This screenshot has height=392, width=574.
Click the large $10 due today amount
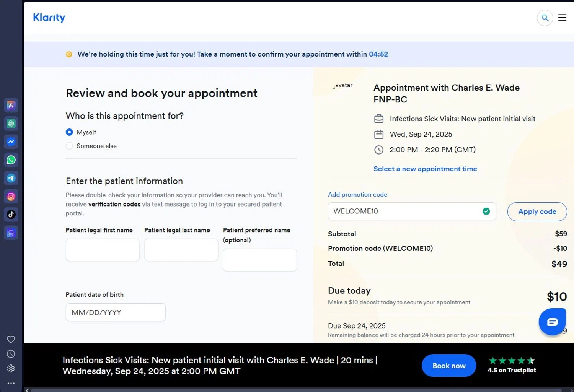(x=557, y=296)
